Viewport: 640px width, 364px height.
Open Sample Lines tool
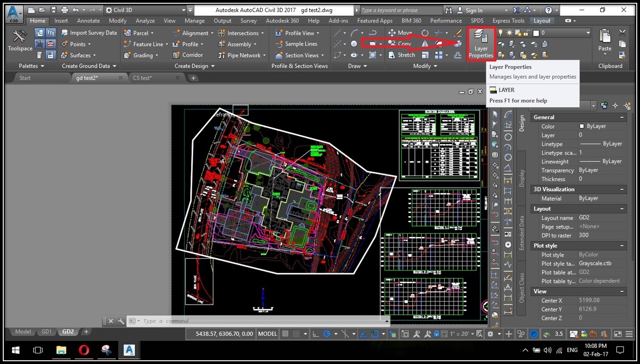pos(296,44)
